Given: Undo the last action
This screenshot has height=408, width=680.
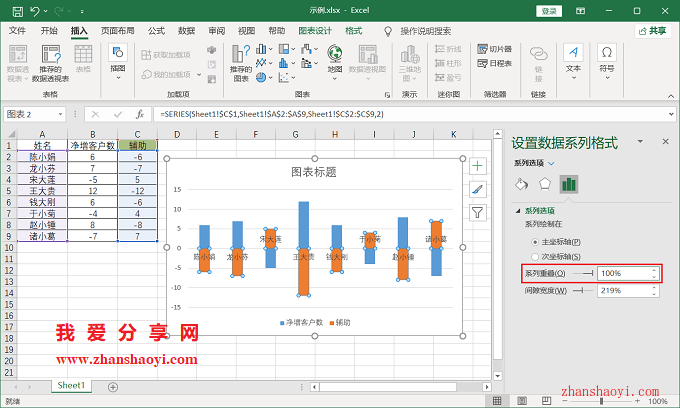Looking at the screenshot, I should pyautogui.click(x=35, y=11).
